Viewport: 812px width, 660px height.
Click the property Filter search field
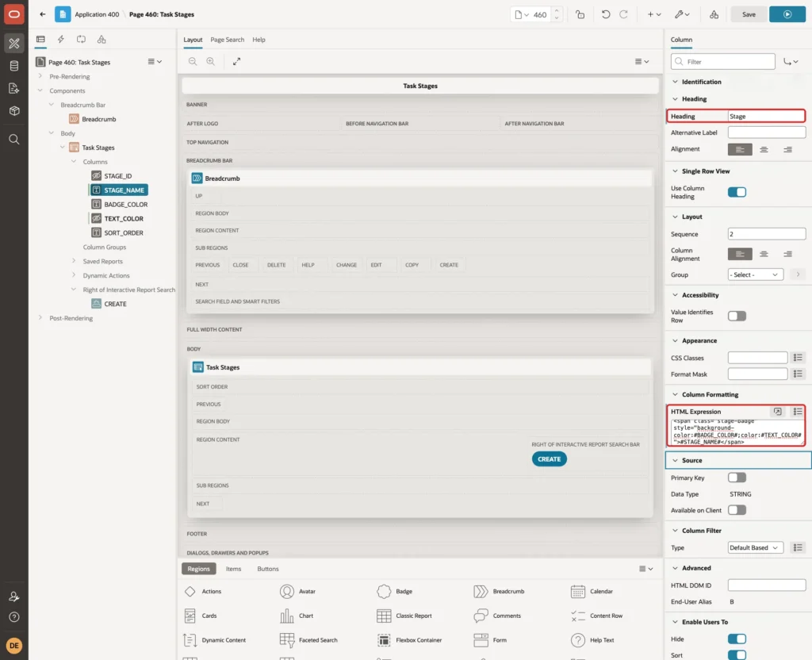(722, 62)
